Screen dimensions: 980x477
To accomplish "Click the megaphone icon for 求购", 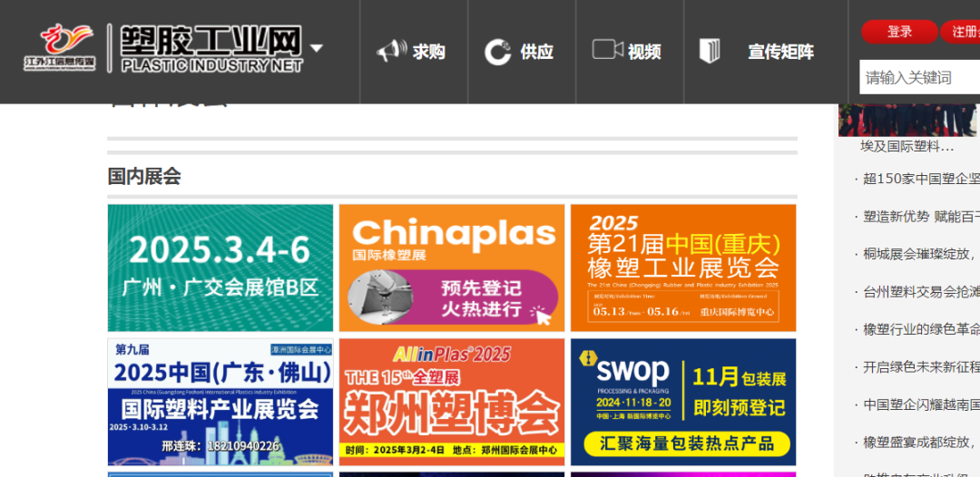I will [x=391, y=51].
